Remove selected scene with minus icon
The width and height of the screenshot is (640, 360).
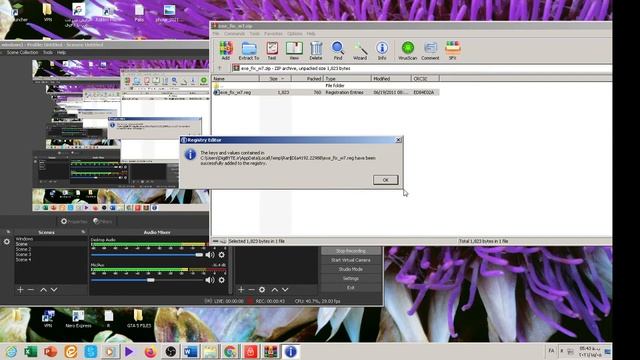pyautogui.click(x=31, y=289)
